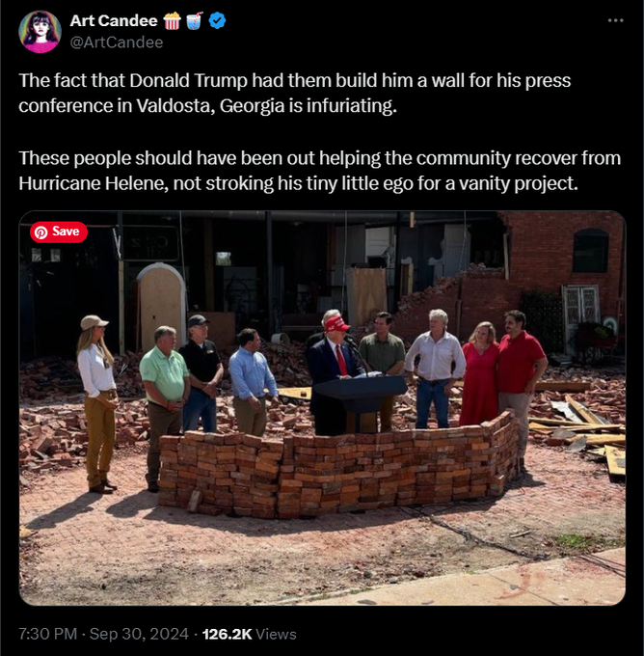
Task: Click the woman wearing the tan cap in the photo
Action: click(97, 403)
